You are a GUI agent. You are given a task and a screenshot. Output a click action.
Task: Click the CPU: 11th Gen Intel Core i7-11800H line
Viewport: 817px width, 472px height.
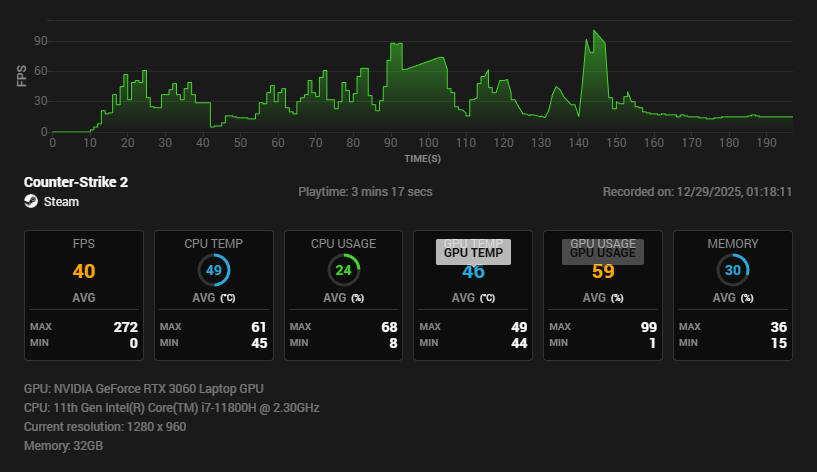click(x=171, y=407)
